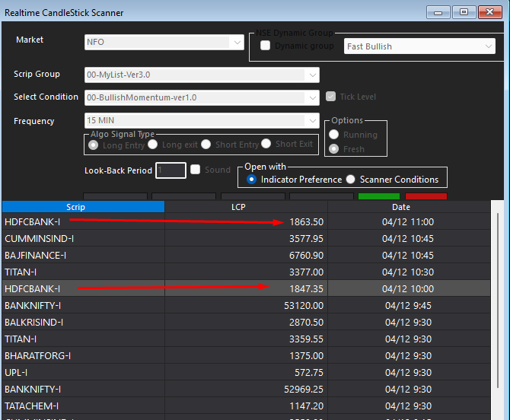Select the BHARATFORG-I row
Viewport: 510px width, 420px height.
[x=246, y=355]
